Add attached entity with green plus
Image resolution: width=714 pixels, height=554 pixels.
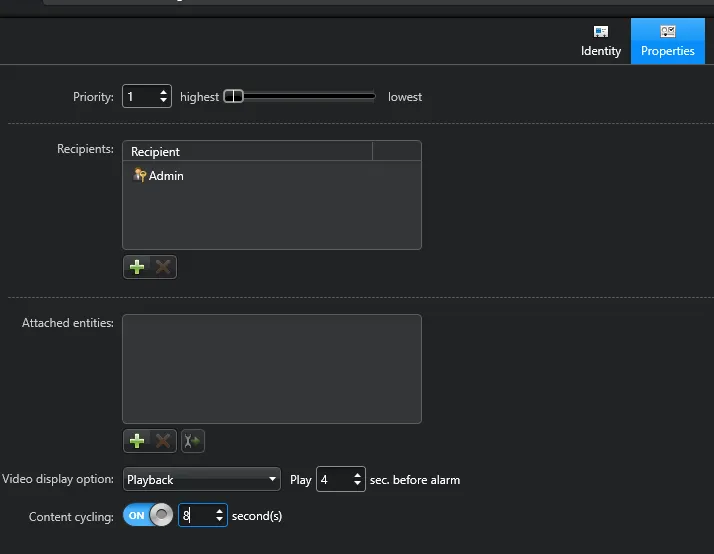pos(137,441)
